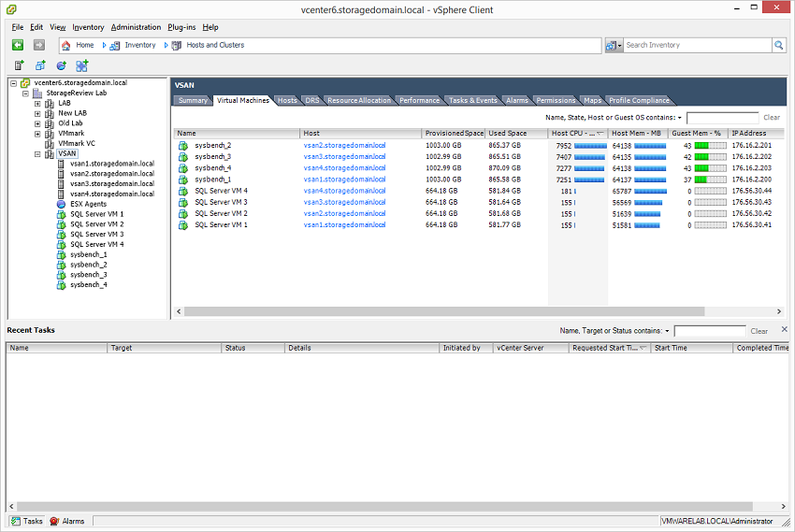
Task: Click sysbench_4 VM icon in tree
Action: tap(62, 285)
